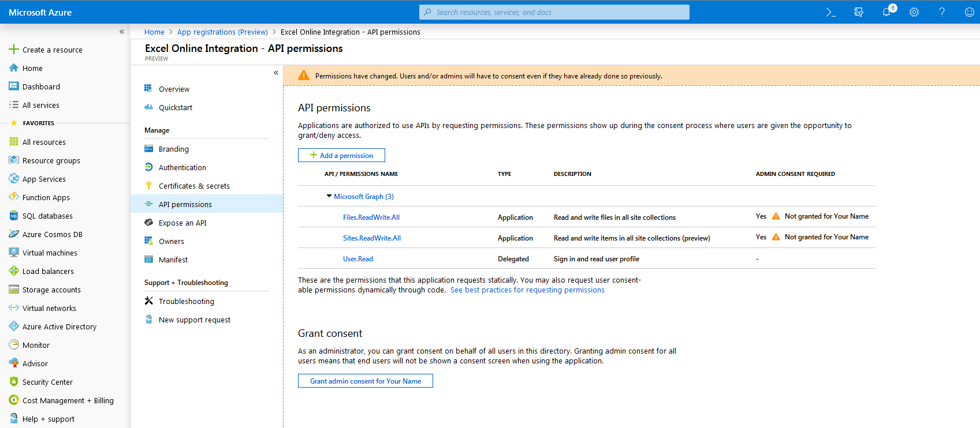Viewport: 980px width, 428px height.
Task: Open the feedback smiley icon
Action: [x=970, y=12]
